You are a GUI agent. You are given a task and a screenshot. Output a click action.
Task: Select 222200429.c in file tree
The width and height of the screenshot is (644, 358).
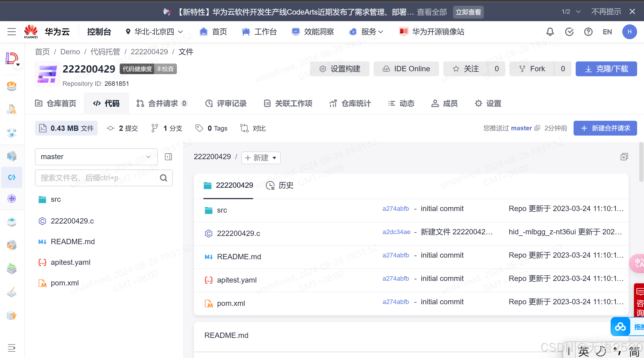[72, 221]
